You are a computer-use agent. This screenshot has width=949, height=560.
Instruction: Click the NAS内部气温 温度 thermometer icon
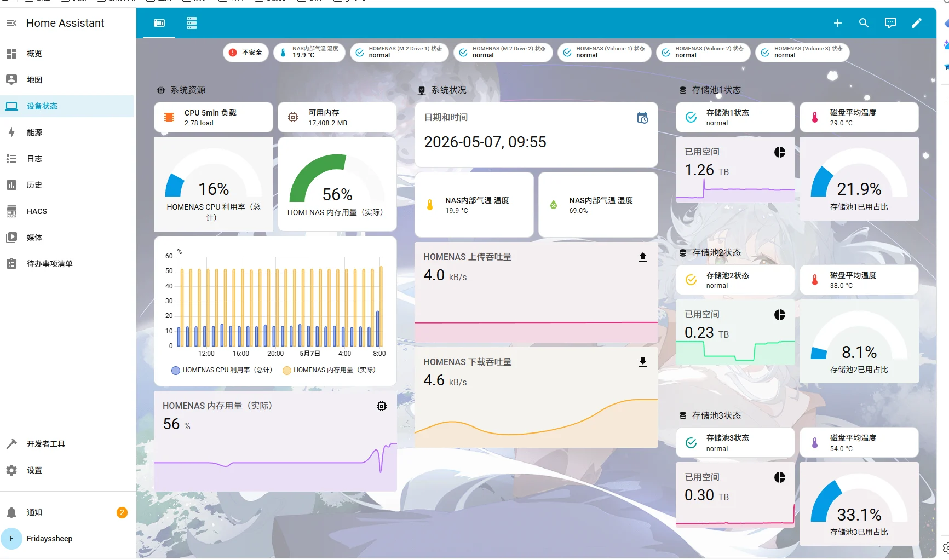(x=430, y=205)
